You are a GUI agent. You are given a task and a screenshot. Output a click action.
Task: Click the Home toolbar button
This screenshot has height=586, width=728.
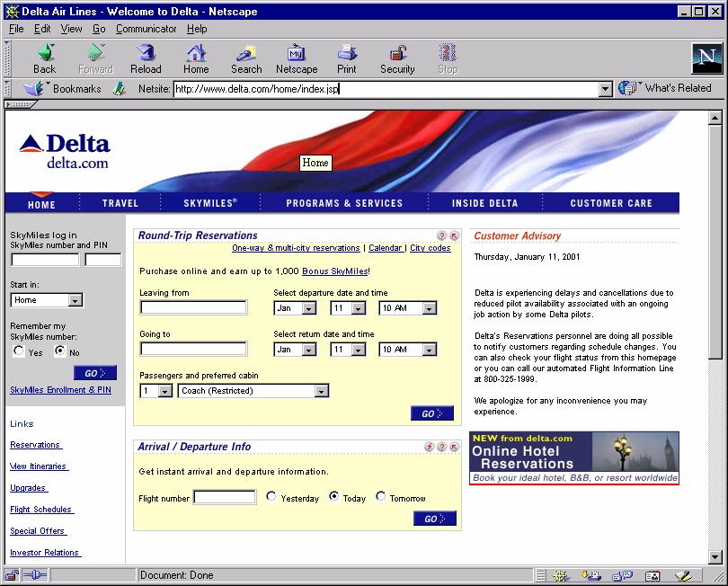[196, 59]
